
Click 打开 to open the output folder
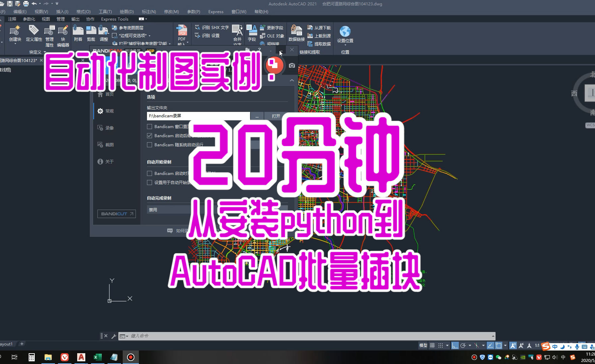tap(276, 116)
